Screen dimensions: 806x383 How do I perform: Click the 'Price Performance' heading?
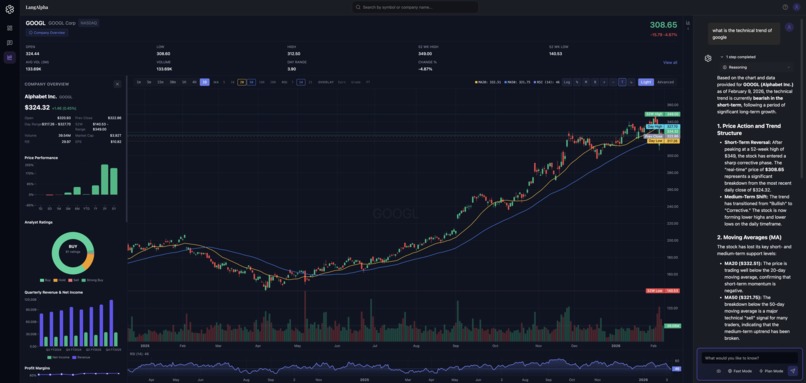coord(41,158)
